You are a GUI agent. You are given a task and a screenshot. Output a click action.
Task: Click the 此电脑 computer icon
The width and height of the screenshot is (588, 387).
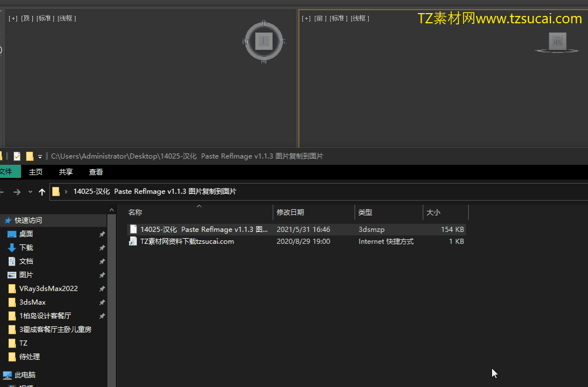click(x=7, y=374)
